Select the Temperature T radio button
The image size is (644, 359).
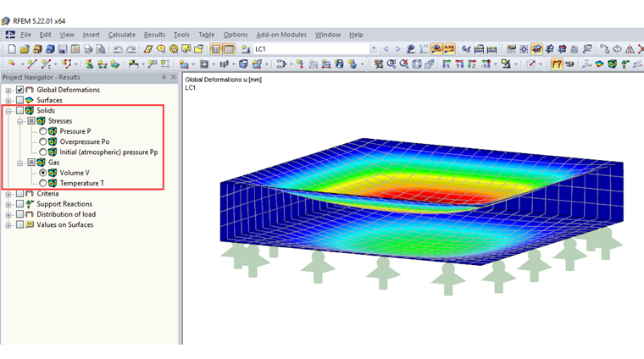[42, 184]
